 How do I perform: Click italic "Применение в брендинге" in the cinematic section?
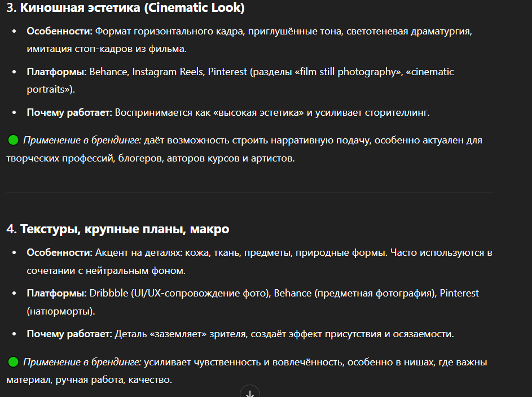pyautogui.click(x=82, y=140)
